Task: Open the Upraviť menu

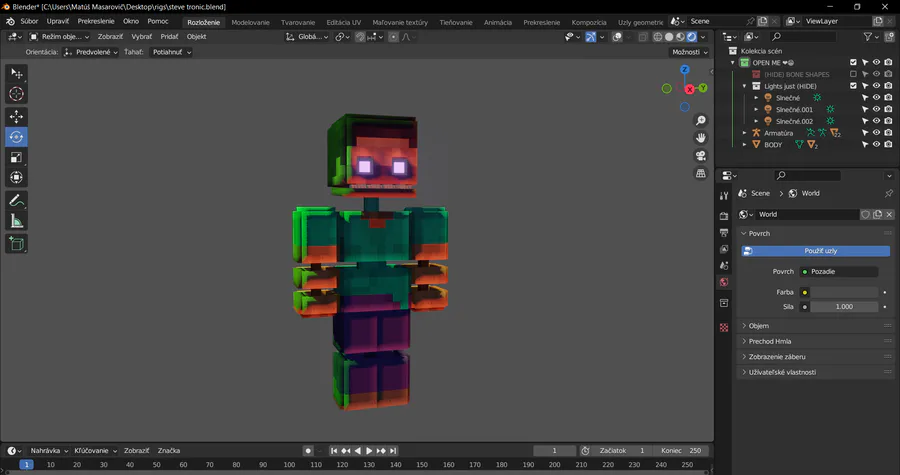Action: (57, 21)
